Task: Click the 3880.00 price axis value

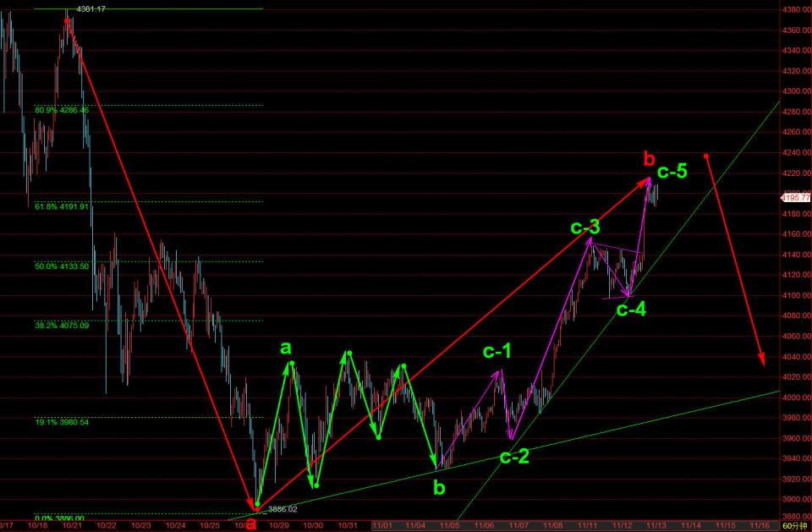Action: click(797, 517)
